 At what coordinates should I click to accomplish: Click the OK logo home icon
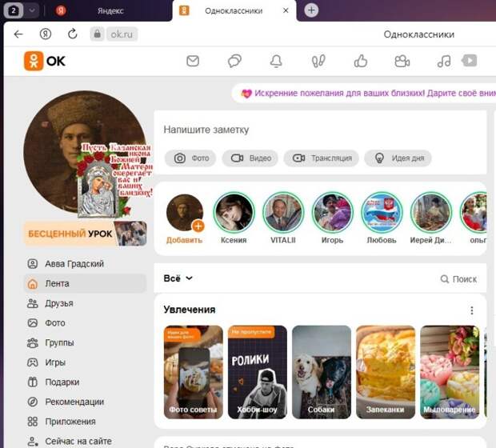(45, 61)
